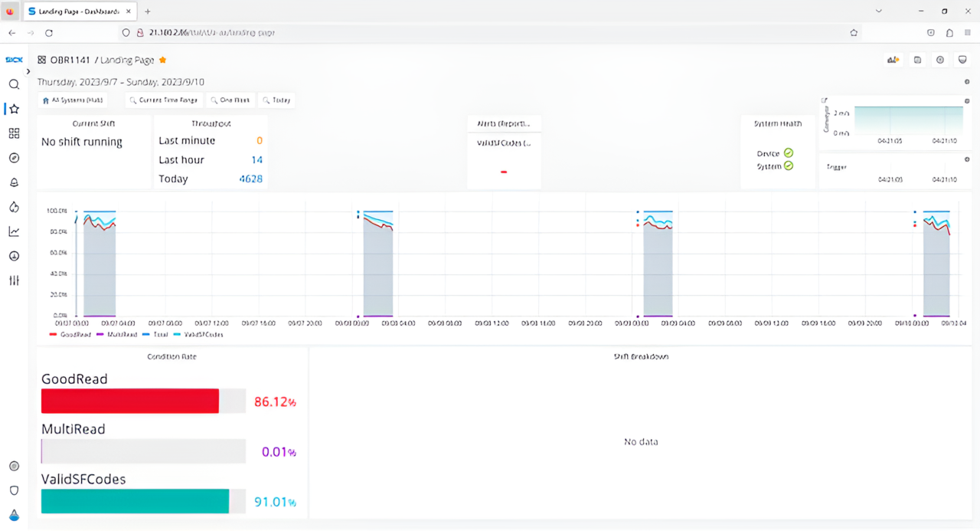Click the Add panel icon in top toolbar

(893, 60)
